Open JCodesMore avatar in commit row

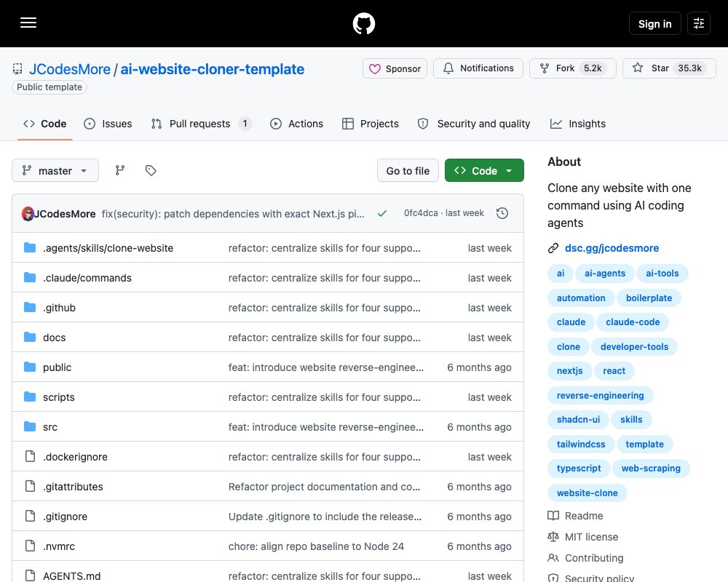click(x=28, y=213)
